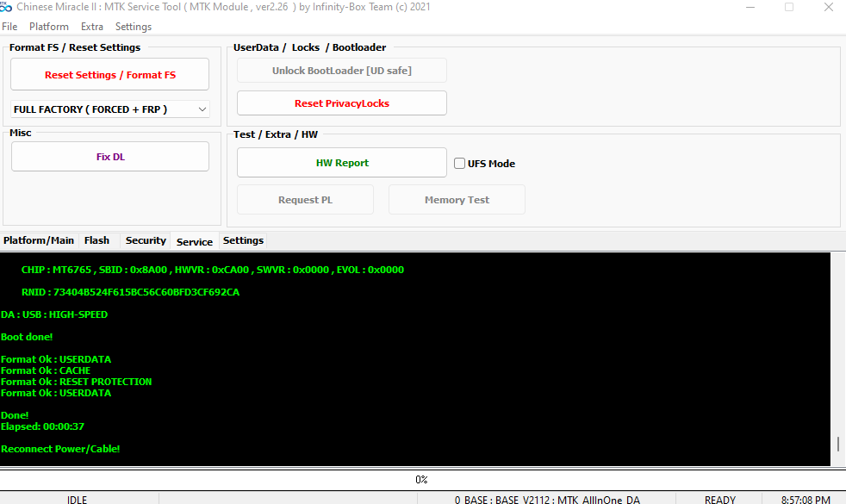Click the Memory Test button

pos(457,200)
